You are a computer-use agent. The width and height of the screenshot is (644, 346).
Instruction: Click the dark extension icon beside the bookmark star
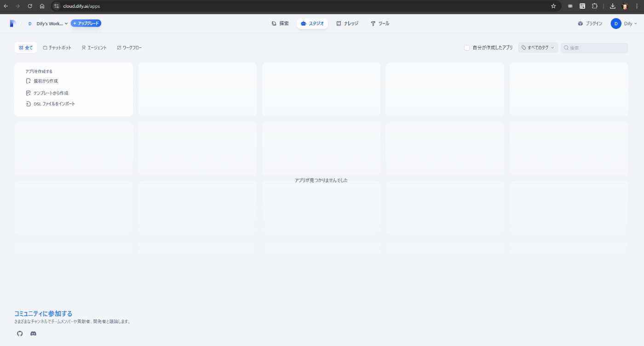point(570,6)
